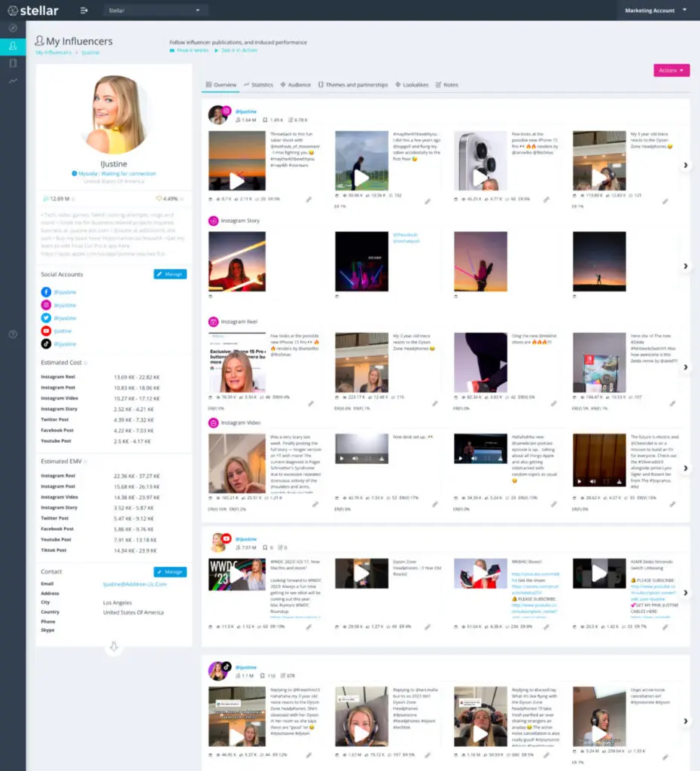Open the WWDC 2023 YouTube video thumbnail
The height and width of the screenshot is (771, 700).
point(236,574)
